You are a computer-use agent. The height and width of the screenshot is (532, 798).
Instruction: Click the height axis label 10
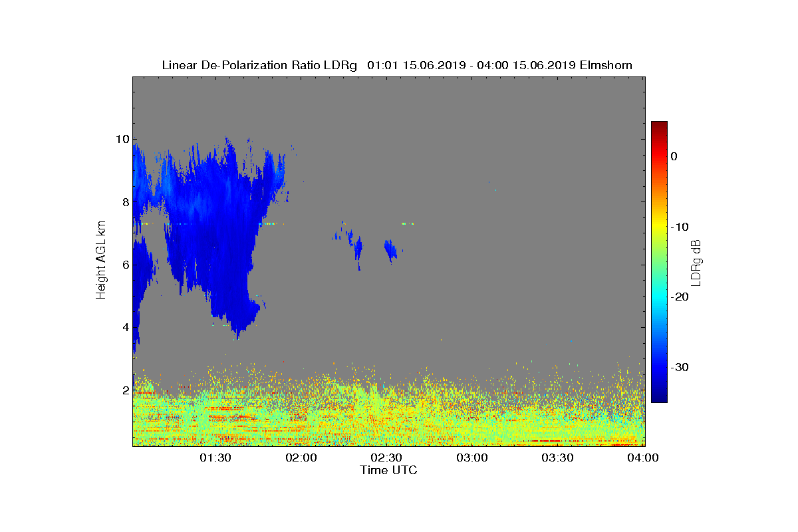click(x=122, y=139)
